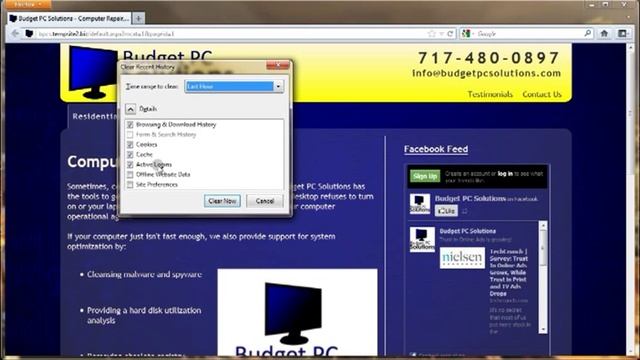Toggle the Active Logins checkbox

[130, 164]
